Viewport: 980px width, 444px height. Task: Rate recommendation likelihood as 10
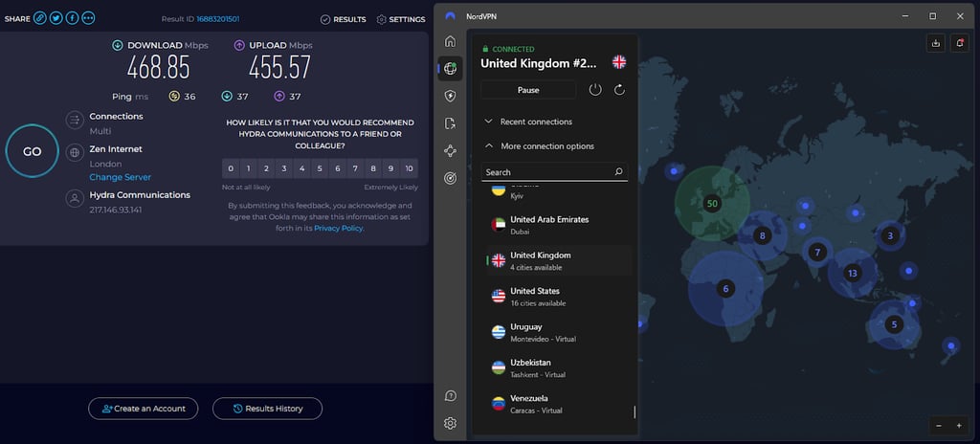(x=409, y=168)
